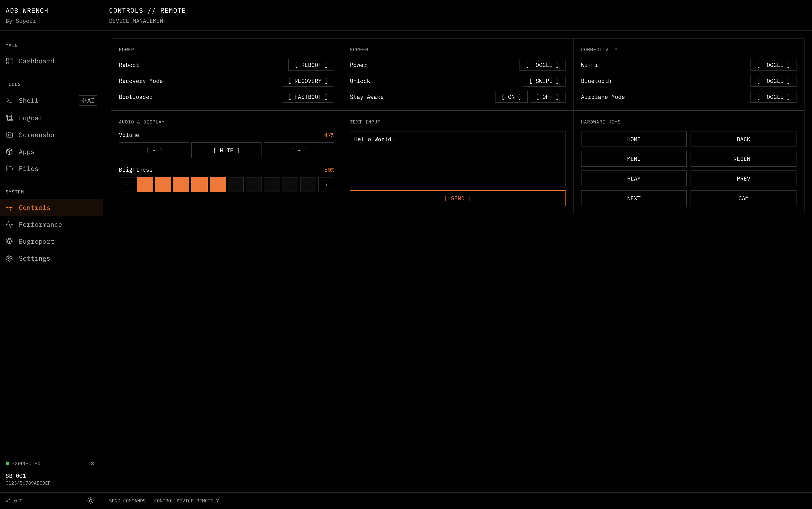
Task: Toggle Bluetooth on the device
Action: (773, 81)
